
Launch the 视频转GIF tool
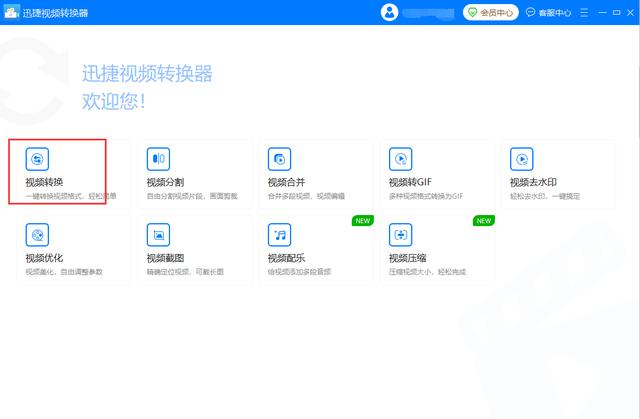click(400, 159)
